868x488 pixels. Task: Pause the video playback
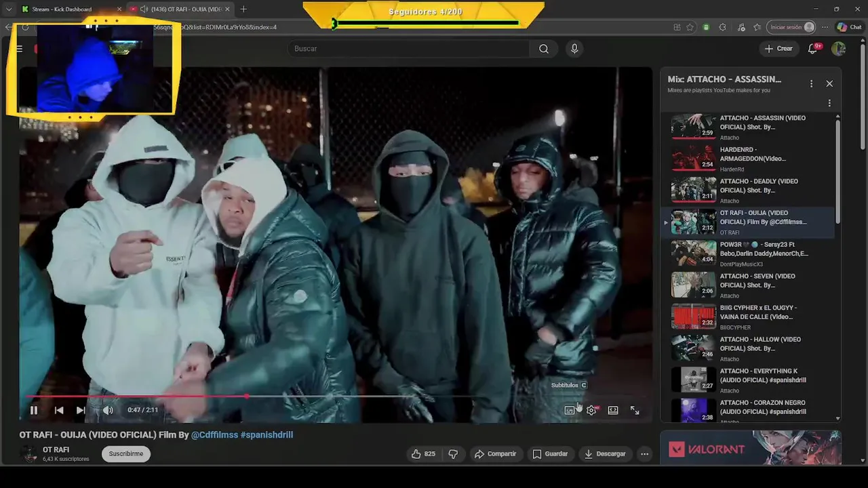(x=34, y=410)
